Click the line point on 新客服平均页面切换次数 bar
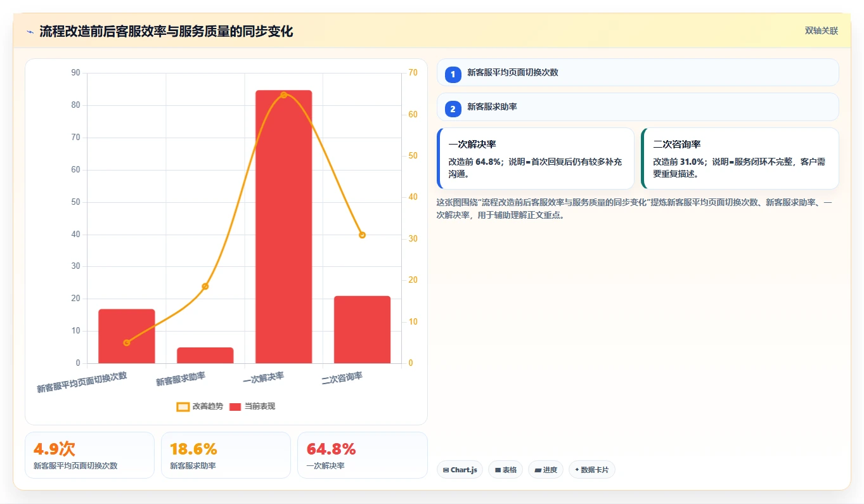The height and width of the screenshot is (504, 864). [127, 343]
